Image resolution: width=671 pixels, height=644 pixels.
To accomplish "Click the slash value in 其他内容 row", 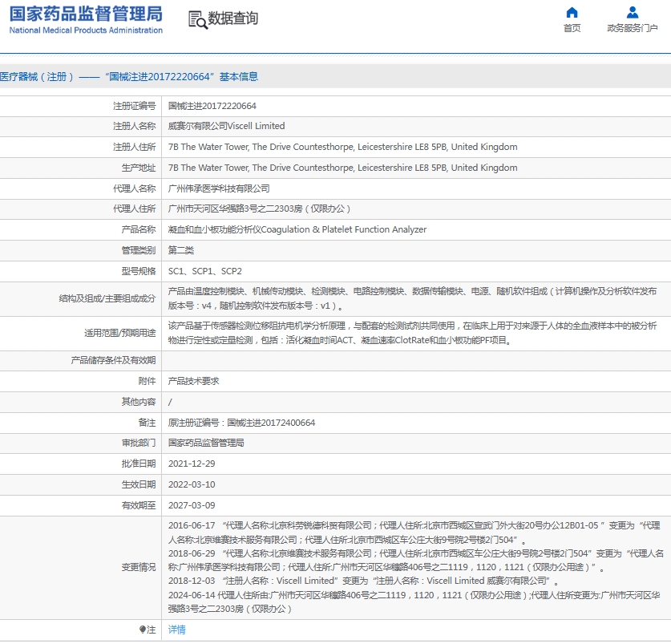I will coord(170,402).
